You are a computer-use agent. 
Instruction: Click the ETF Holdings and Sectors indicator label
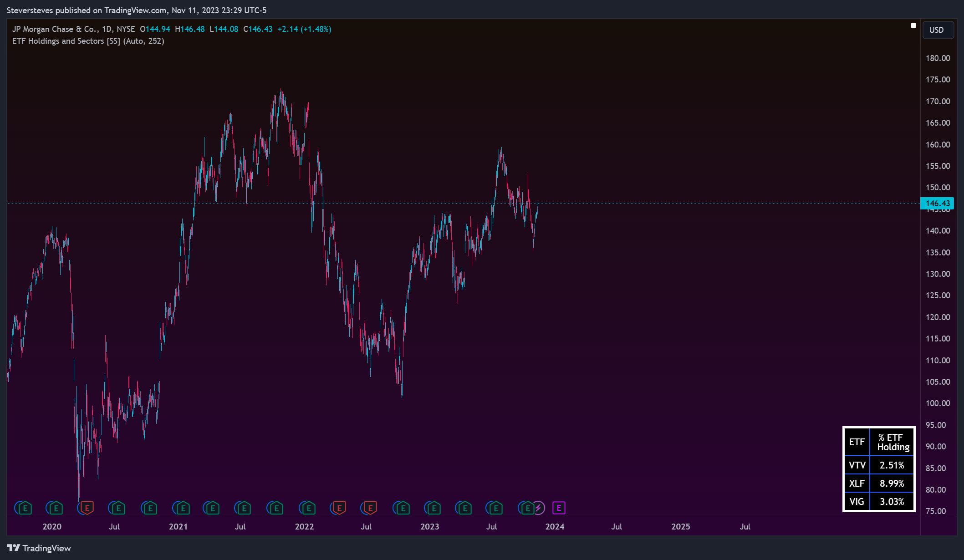tap(88, 41)
